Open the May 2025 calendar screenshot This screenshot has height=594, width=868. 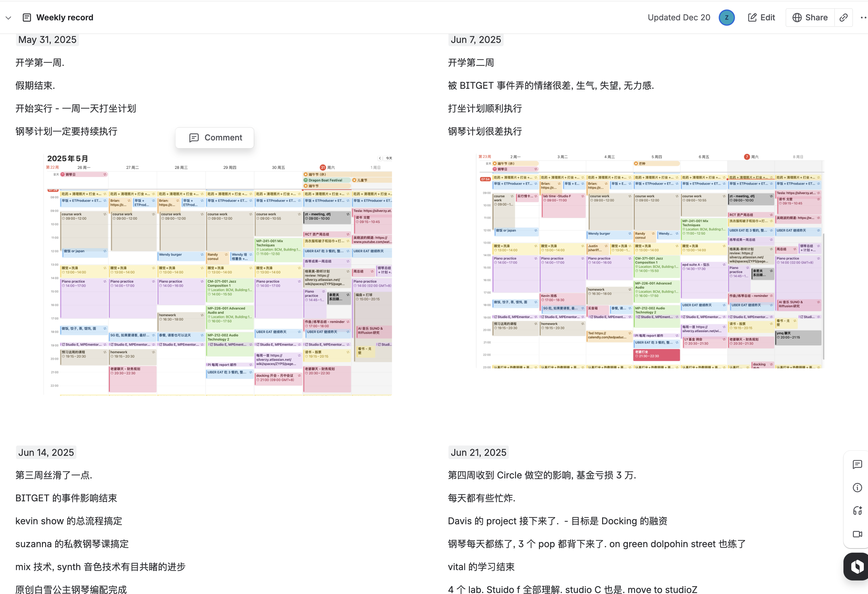pos(218,275)
